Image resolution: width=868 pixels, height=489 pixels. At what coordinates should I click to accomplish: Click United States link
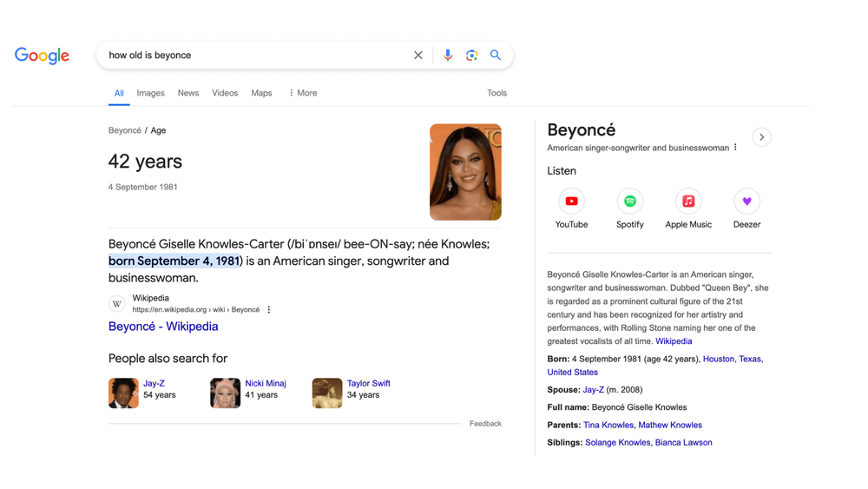(x=572, y=372)
